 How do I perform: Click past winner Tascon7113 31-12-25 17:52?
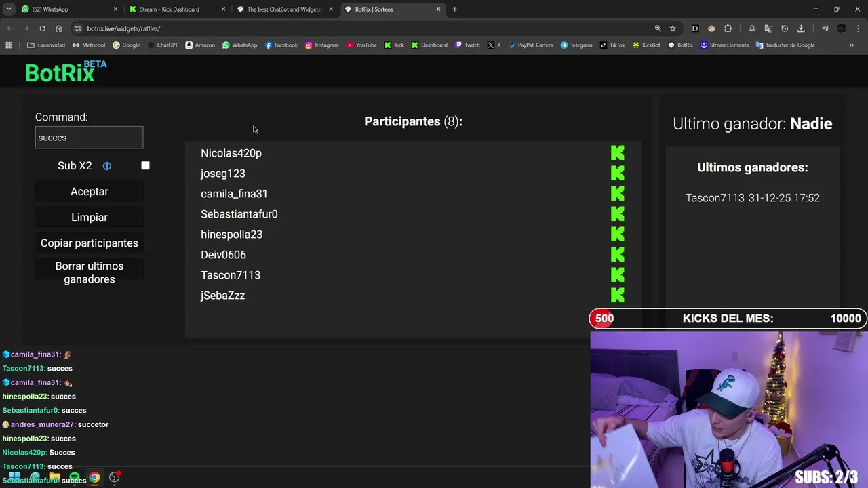pos(753,198)
